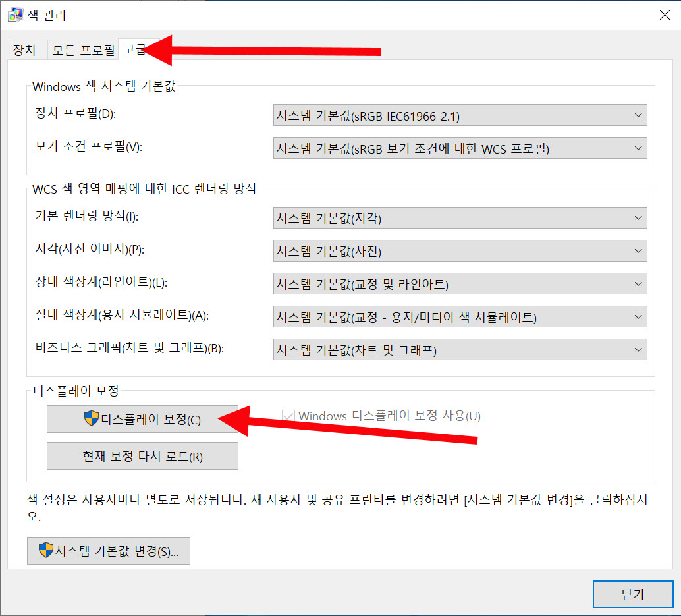
Task: Click the 닫기 button
Action: (633, 594)
